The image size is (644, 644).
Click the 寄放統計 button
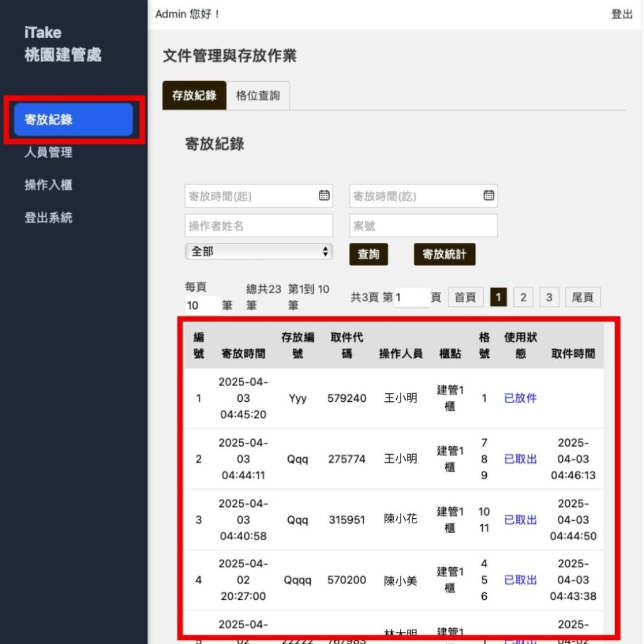coord(445,255)
